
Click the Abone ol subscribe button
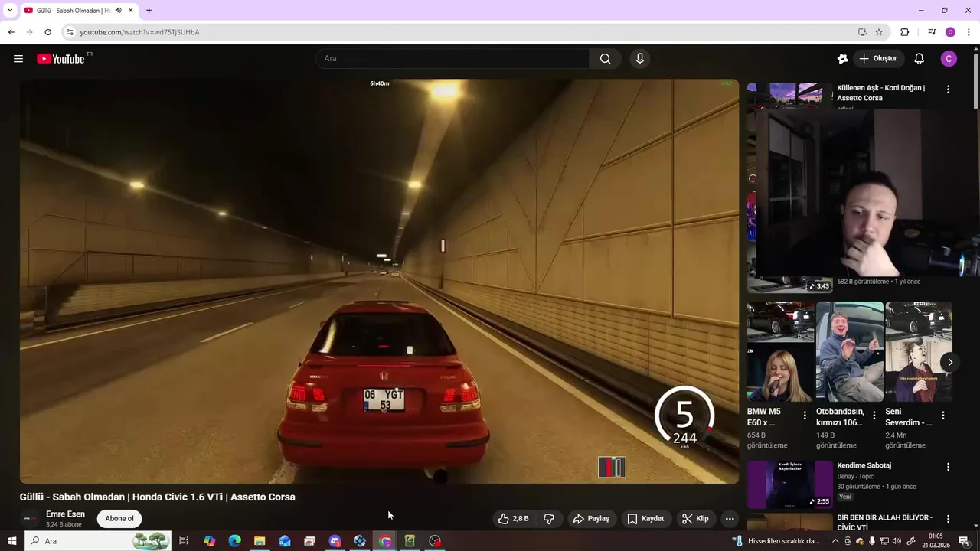coord(119,519)
